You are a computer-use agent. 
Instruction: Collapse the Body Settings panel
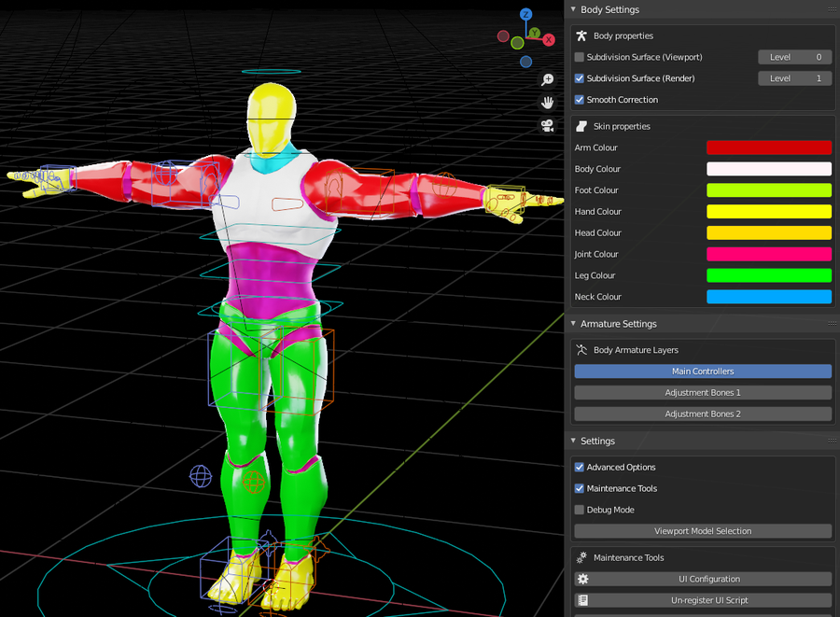573,9
